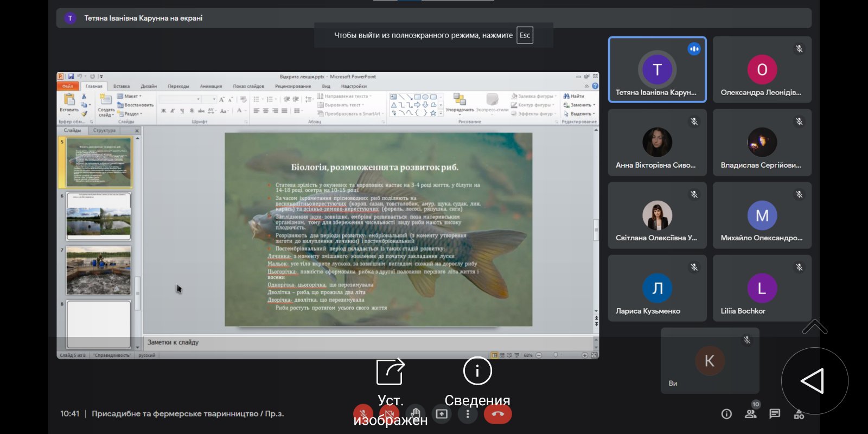The image size is (868, 434).
Task: Click Заменить in the editing group
Action: (x=579, y=105)
